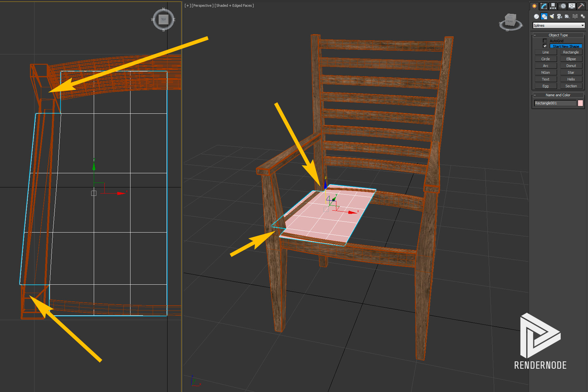Open the Perspective viewport label menu

tap(202, 6)
